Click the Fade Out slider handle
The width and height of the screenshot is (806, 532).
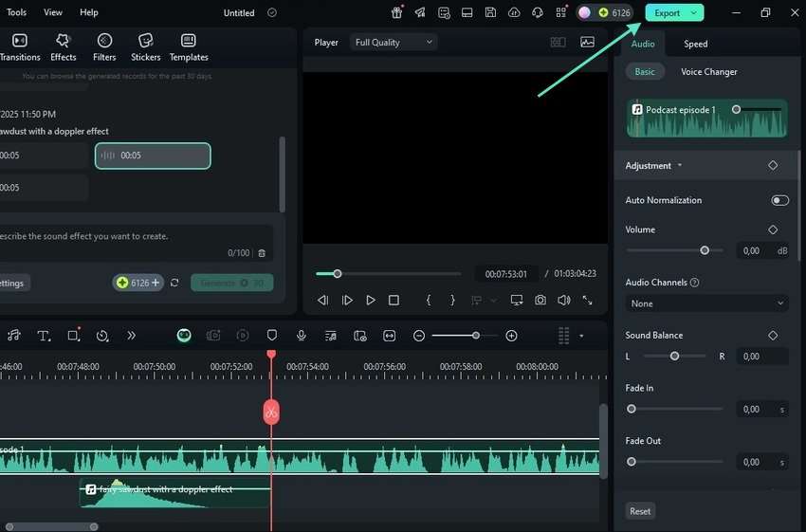click(x=632, y=462)
